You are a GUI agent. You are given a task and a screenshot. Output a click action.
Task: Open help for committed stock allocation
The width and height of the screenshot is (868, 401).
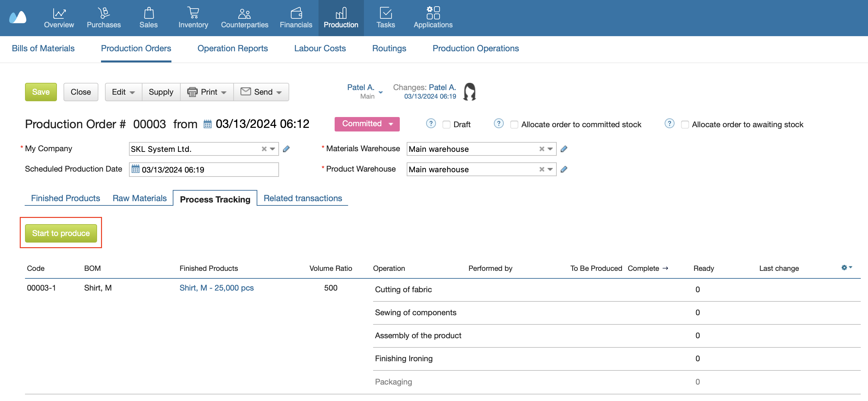point(499,124)
